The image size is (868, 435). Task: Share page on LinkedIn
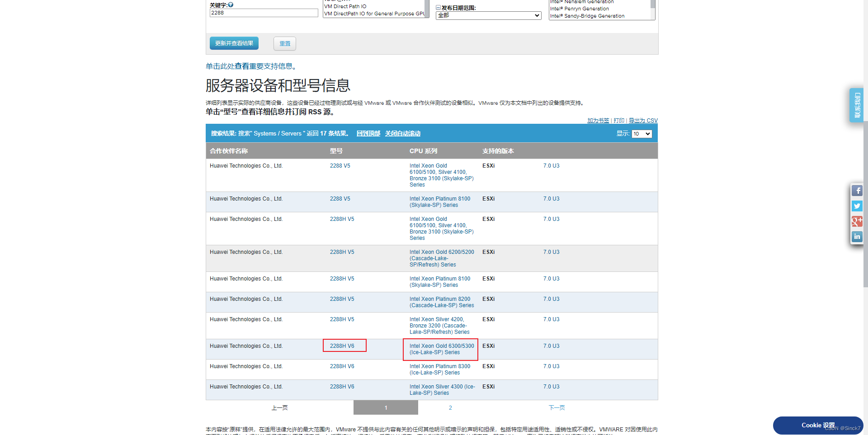click(857, 237)
